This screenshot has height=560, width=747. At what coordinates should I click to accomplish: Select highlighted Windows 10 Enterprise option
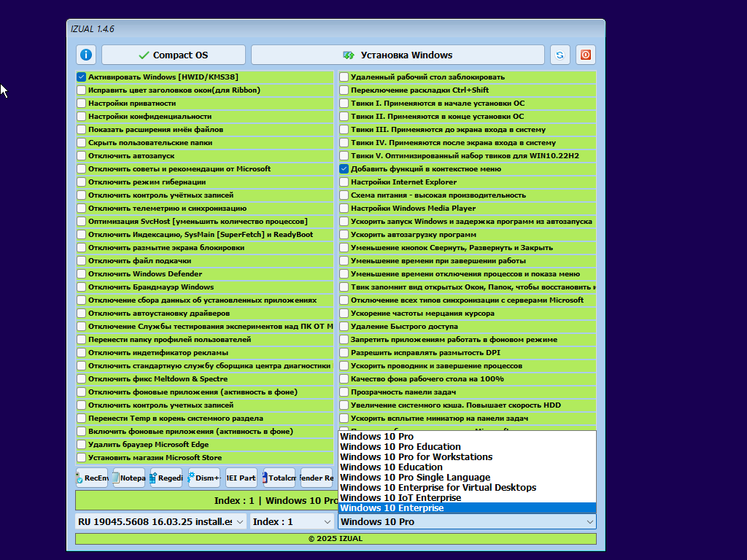(467, 508)
